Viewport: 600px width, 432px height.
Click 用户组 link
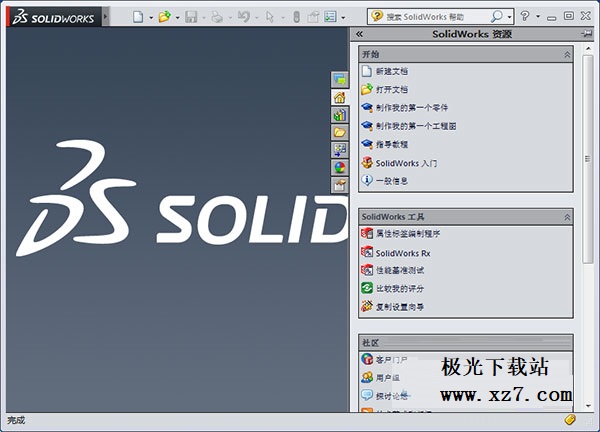[388, 378]
